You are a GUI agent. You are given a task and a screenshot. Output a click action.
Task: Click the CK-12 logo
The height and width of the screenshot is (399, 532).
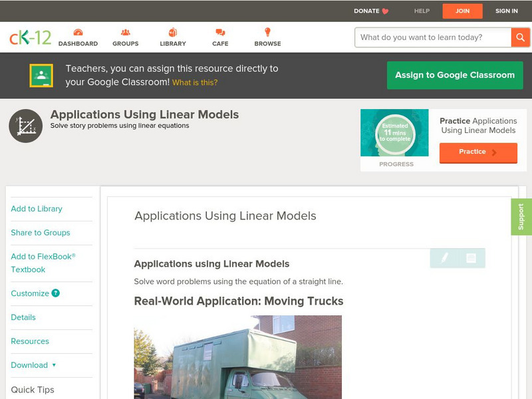pyautogui.click(x=30, y=37)
